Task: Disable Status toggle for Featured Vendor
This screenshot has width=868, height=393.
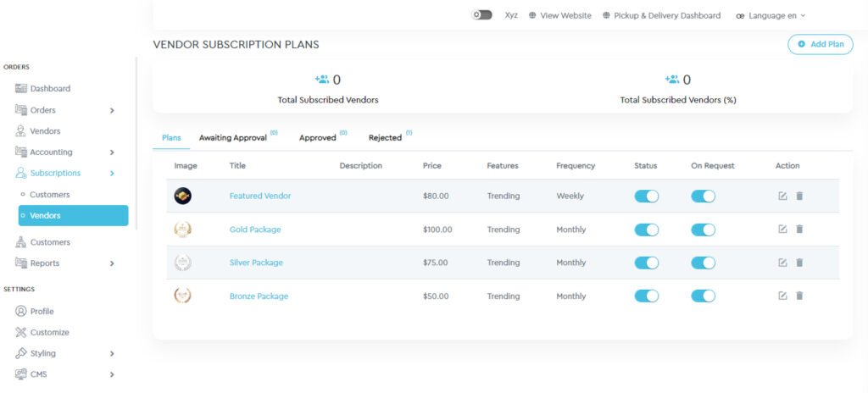Action: click(x=646, y=196)
